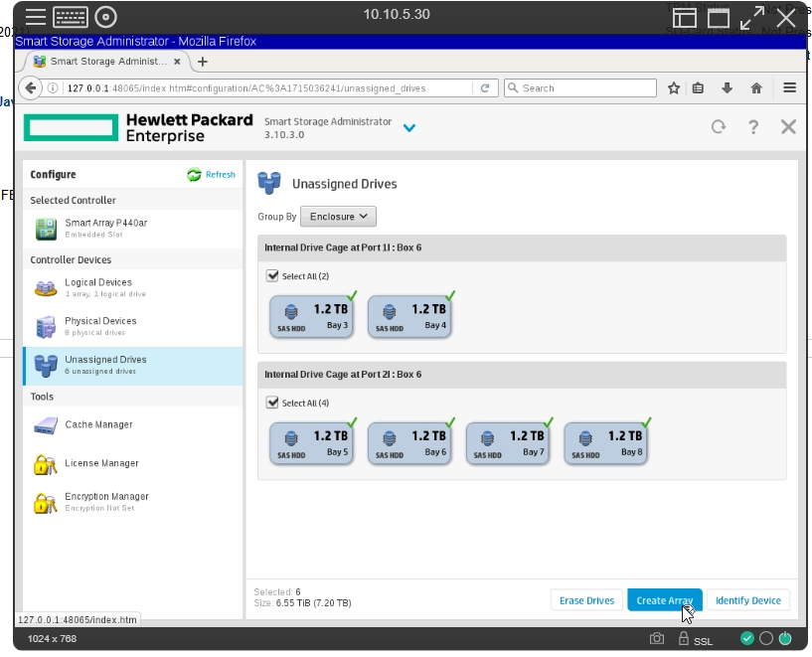The width and height of the screenshot is (812, 657).
Task: Select Logical Devices in the sidebar
Action: 98,287
